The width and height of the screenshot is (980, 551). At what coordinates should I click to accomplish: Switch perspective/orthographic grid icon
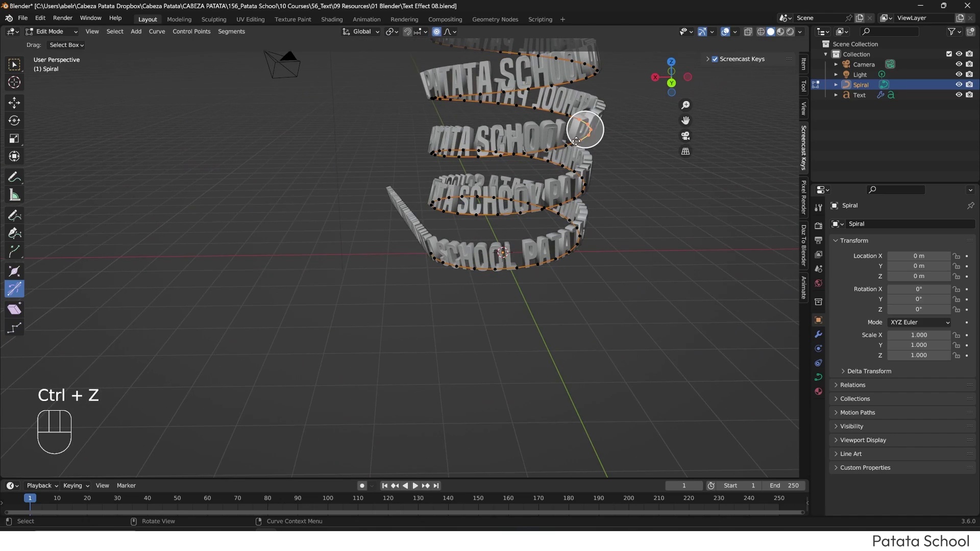(x=685, y=152)
